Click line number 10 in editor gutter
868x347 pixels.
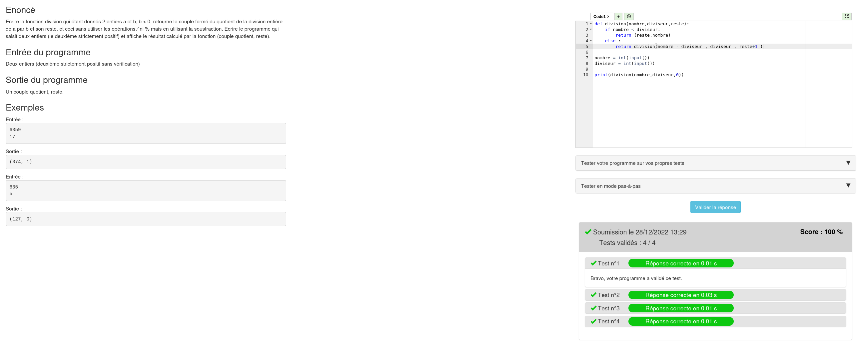586,75
